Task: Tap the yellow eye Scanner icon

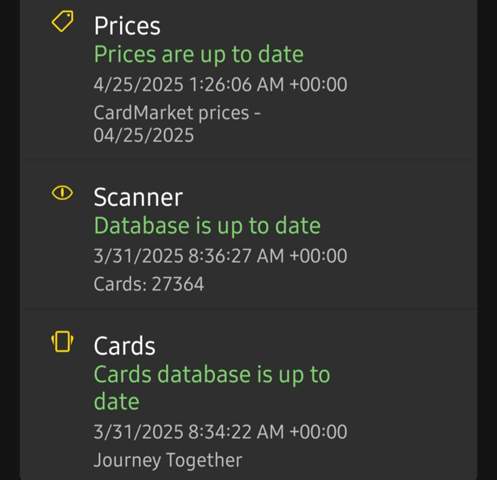Action: point(62,193)
